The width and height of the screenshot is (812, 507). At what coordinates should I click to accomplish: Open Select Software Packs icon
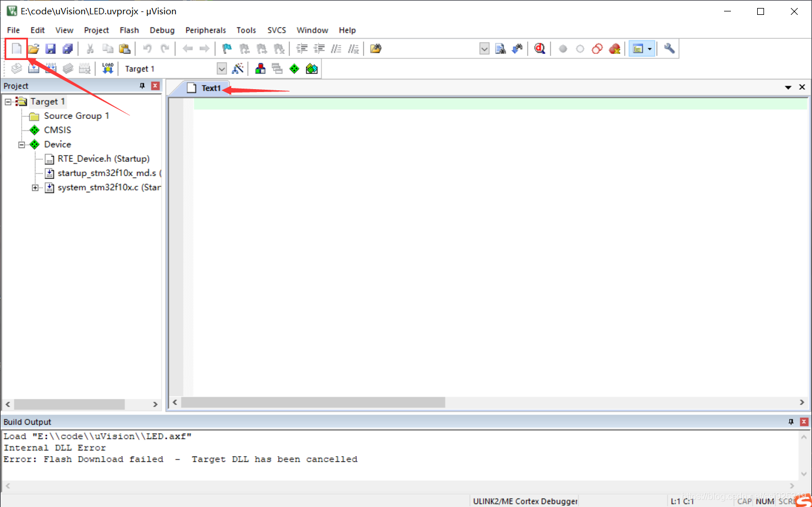(312, 69)
